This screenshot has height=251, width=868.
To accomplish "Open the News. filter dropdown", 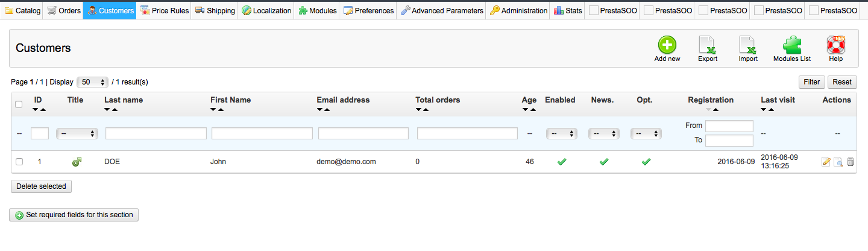I will pyautogui.click(x=603, y=133).
